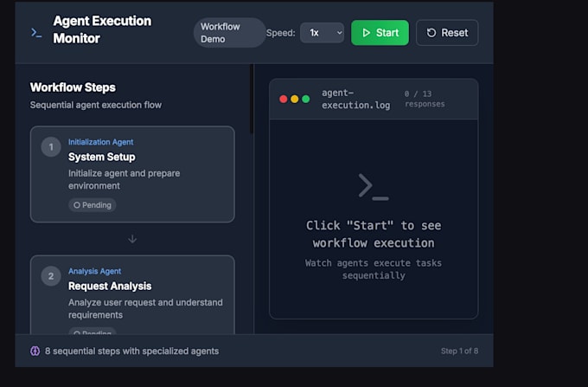The image size is (588, 387).
Task: Click the red dot in log window header
Action: click(284, 99)
